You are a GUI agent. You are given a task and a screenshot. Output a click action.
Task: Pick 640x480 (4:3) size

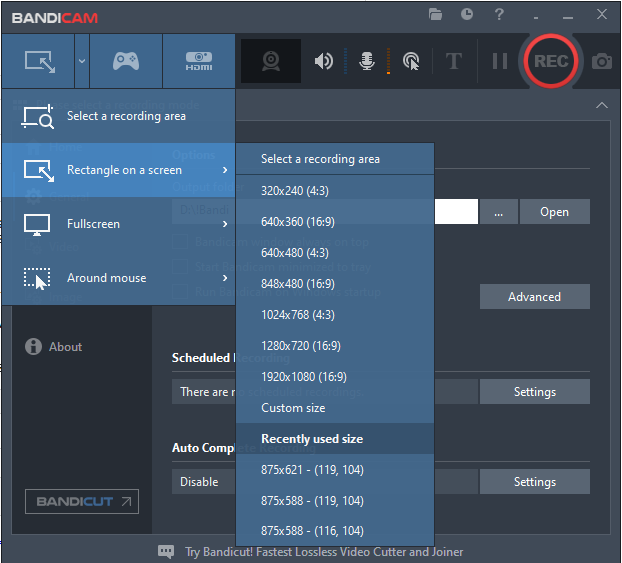tap(335, 252)
